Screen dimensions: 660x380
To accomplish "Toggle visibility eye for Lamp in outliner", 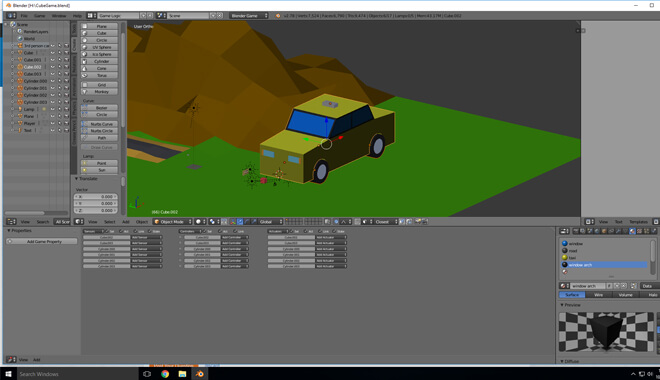I will click(x=53, y=109).
